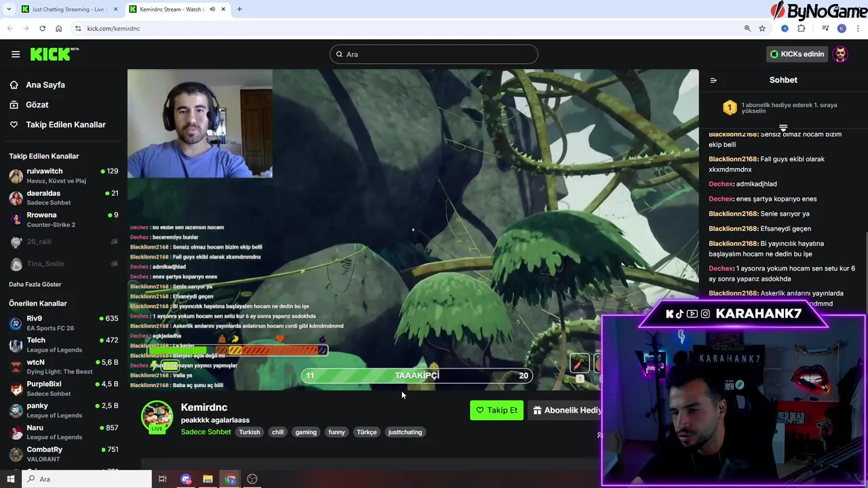Viewport: 868px width, 488px height.
Task: Go back in browser history
Action: click(10, 28)
